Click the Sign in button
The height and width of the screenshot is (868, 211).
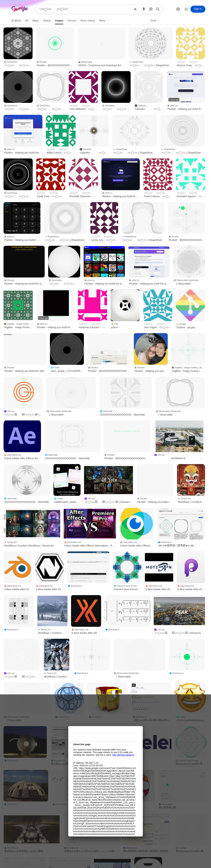coord(197,9)
